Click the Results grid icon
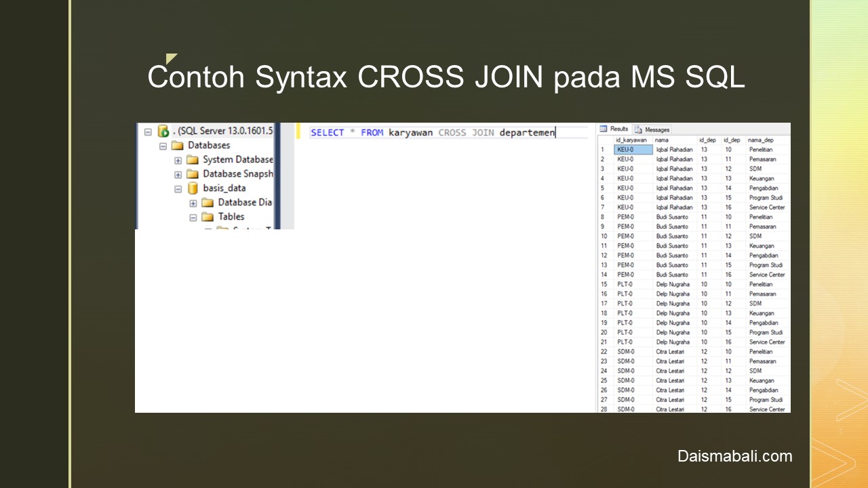 604,129
